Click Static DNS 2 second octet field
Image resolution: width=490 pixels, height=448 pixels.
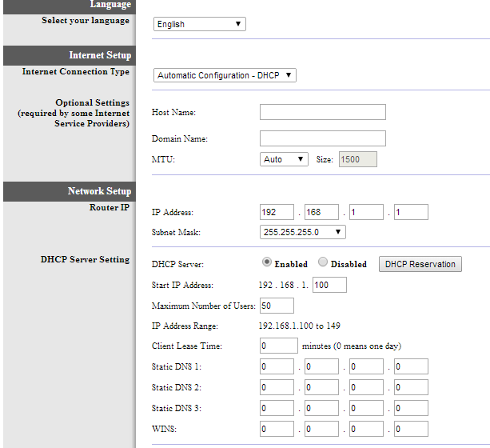[321, 387]
